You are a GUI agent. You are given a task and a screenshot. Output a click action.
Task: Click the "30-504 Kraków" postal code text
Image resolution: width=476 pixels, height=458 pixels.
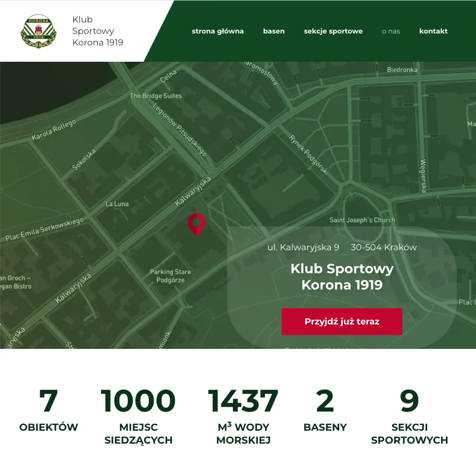point(384,247)
